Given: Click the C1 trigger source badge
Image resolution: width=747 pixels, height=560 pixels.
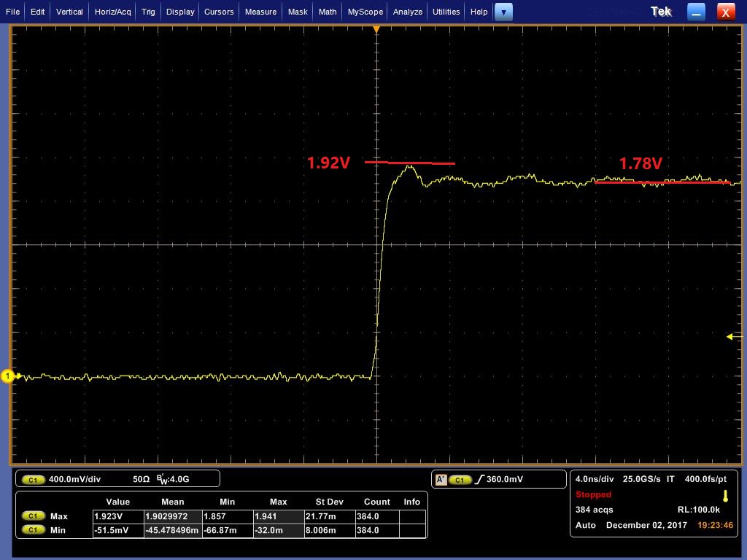Looking at the screenshot, I should click(x=460, y=480).
